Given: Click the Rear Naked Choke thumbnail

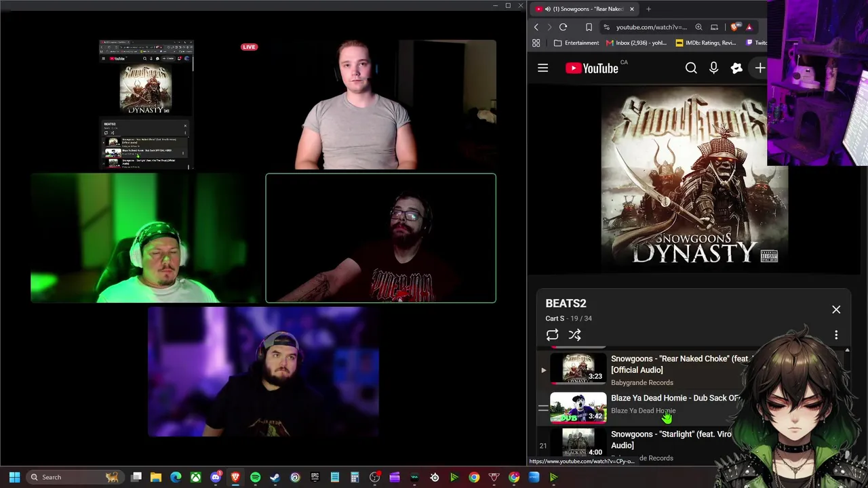Looking at the screenshot, I should coord(578,369).
